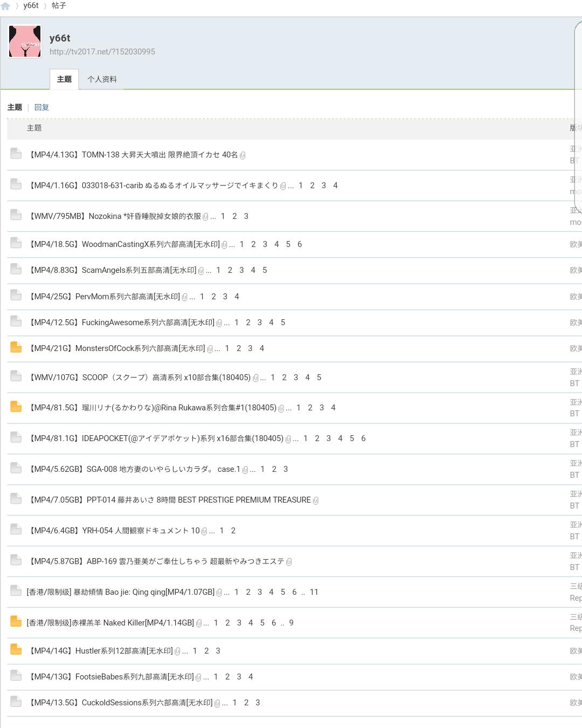The width and height of the screenshot is (582, 728).
Task: Click the folder icon for MP4/25G thread
Action: [x=16, y=295]
